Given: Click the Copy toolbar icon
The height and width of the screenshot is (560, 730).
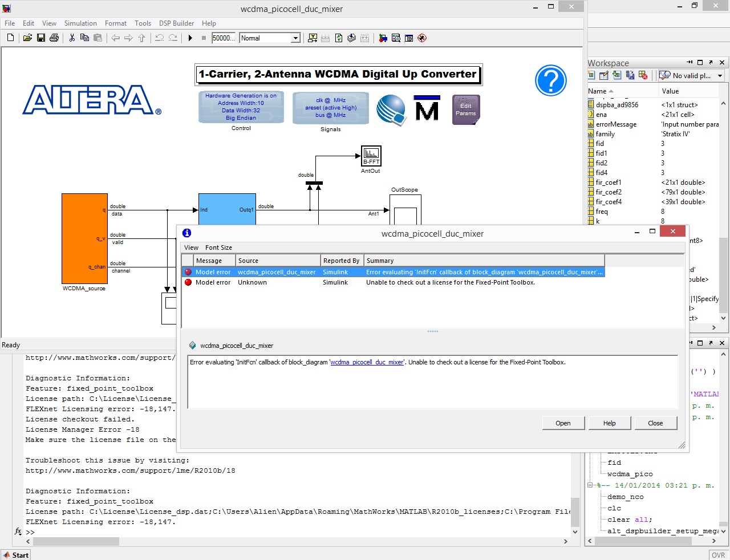Looking at the screenshot, I should tap(84, 38).
